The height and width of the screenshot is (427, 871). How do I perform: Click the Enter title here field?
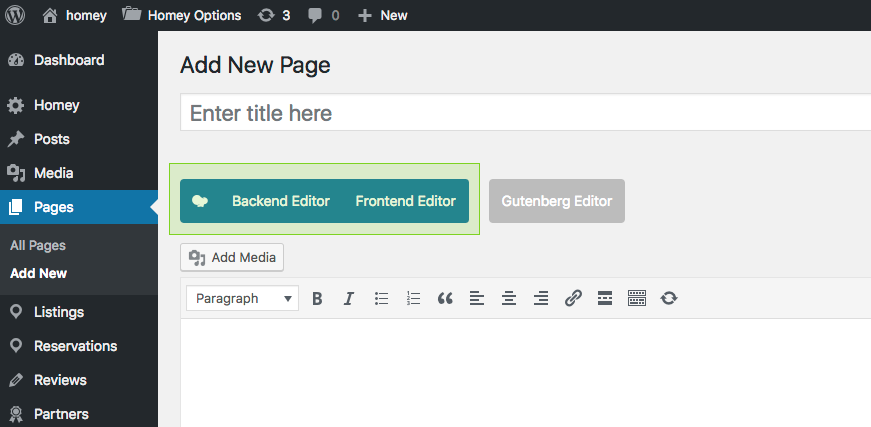tap(525, 113)
